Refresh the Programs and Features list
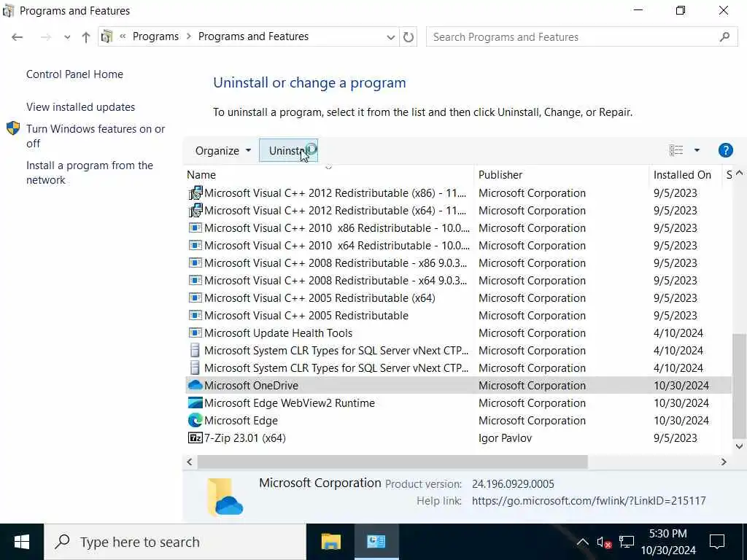 (x=409, y=37)
